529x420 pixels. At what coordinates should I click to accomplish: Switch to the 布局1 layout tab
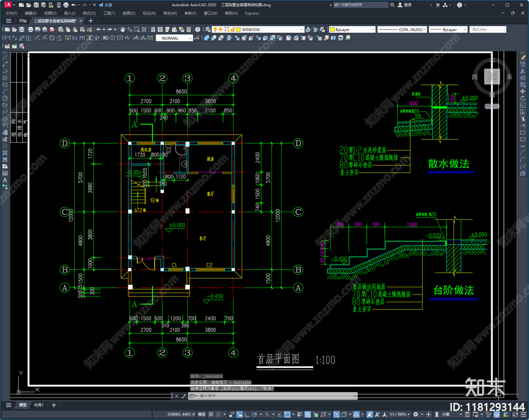(39, 405)
